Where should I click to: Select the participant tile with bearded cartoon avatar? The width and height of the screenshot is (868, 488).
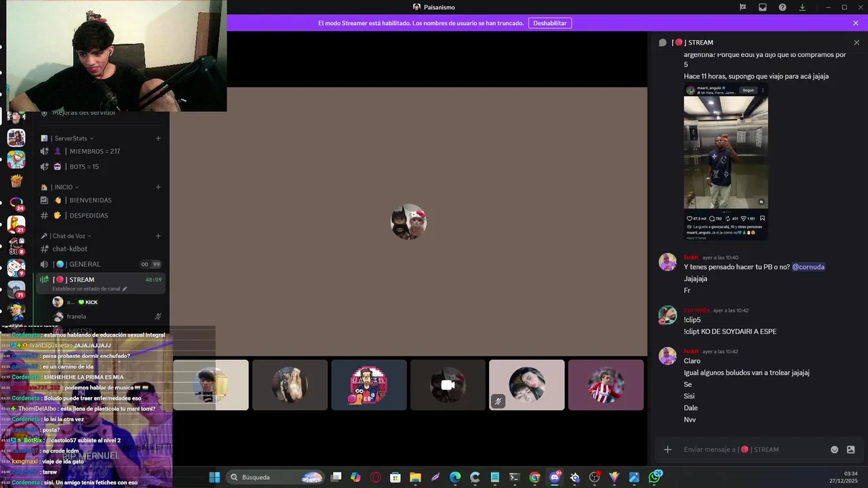coord(369,385)
